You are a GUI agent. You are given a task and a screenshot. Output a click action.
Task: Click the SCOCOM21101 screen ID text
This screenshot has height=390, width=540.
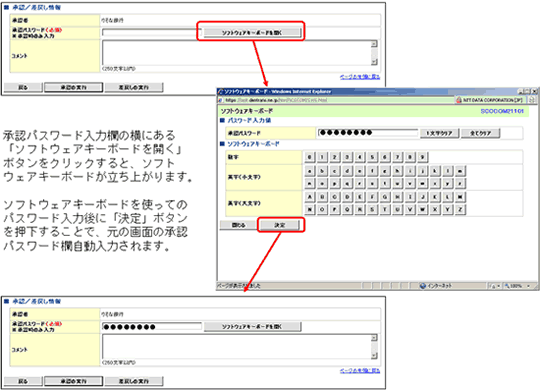[502, 111]
